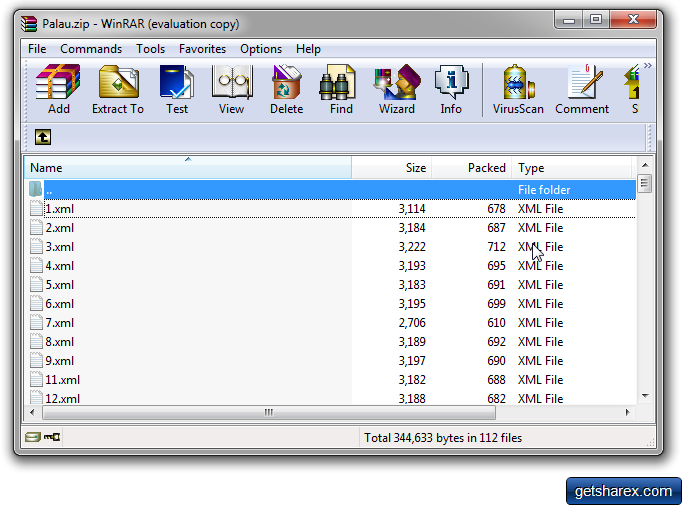
Task: Expand hidden toolbar buttons with the chevron
Action: (x=648, y=66)
